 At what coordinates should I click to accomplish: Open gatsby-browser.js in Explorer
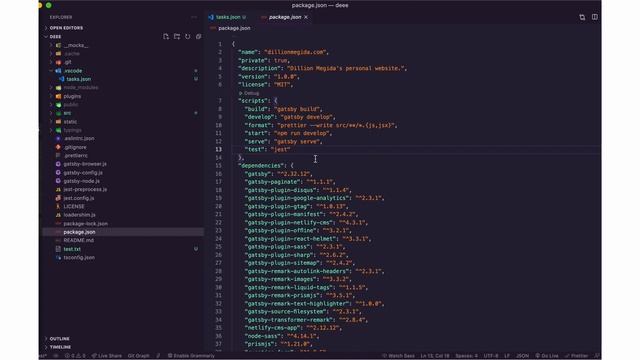(85, 164)
